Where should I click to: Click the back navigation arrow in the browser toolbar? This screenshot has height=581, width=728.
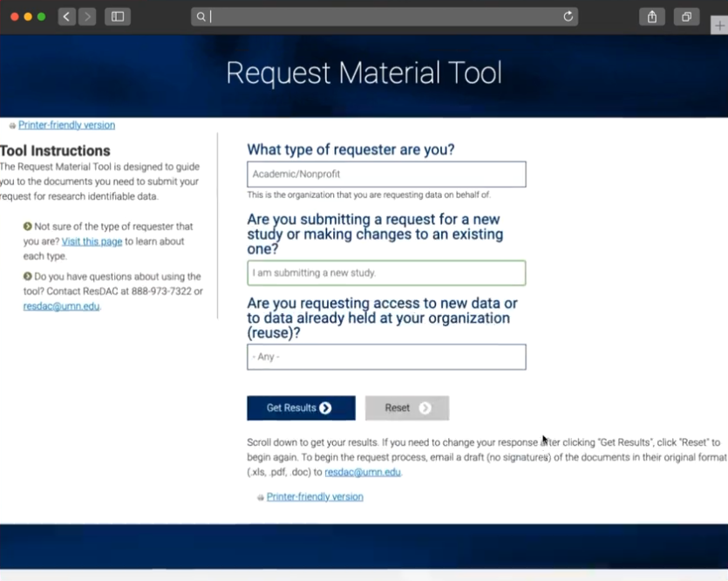click(x=66, y=16)
